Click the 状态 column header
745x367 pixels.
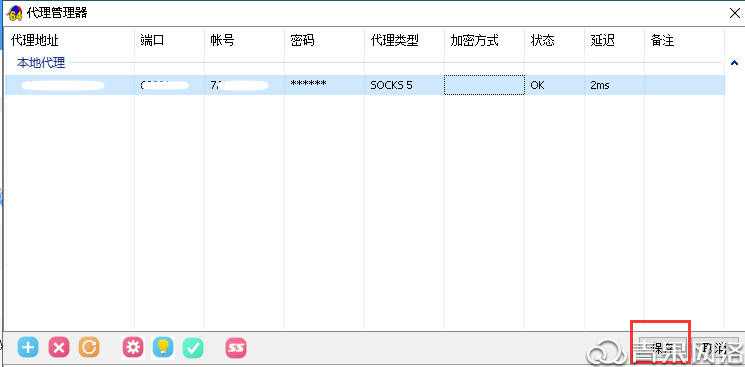(554, 41)
